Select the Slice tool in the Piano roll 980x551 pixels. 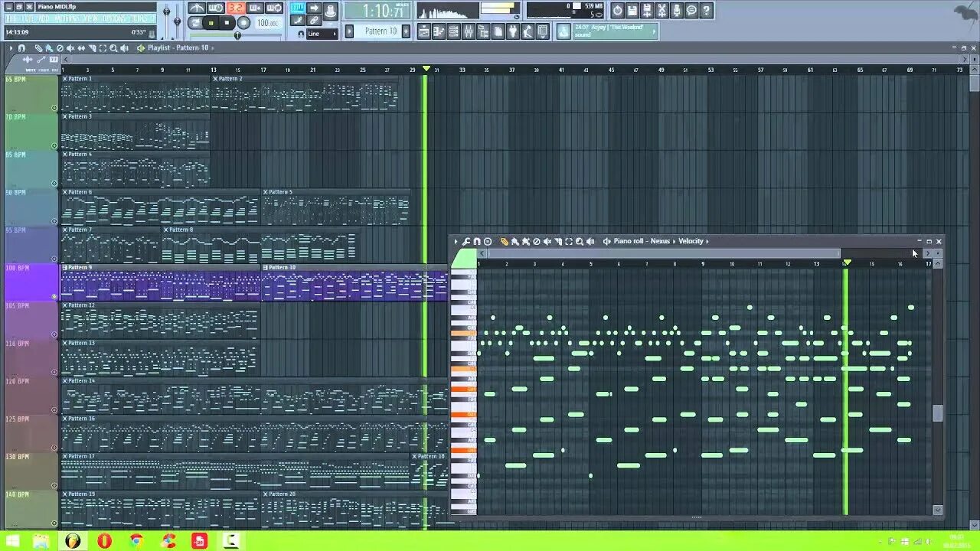tap(559, 241)
